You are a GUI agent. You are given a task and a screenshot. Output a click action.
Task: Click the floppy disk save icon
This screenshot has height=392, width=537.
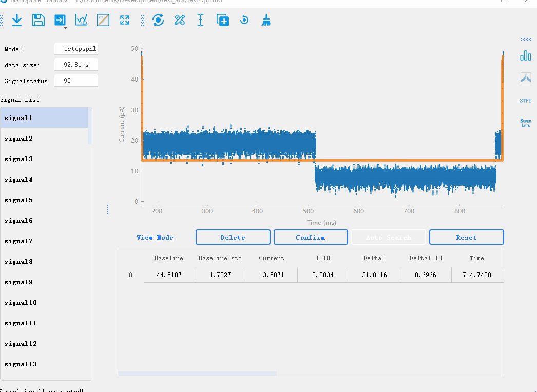pyautogui.click(x=39, y=20)
